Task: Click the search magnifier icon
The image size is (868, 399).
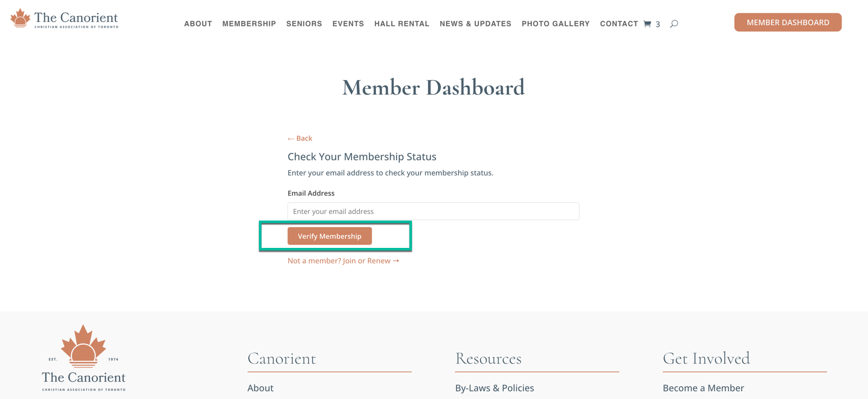Action: 674,24
